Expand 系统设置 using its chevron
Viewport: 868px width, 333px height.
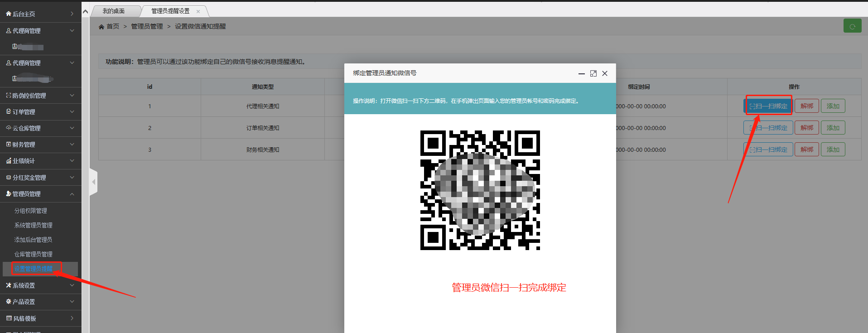(x=72, y=285)
